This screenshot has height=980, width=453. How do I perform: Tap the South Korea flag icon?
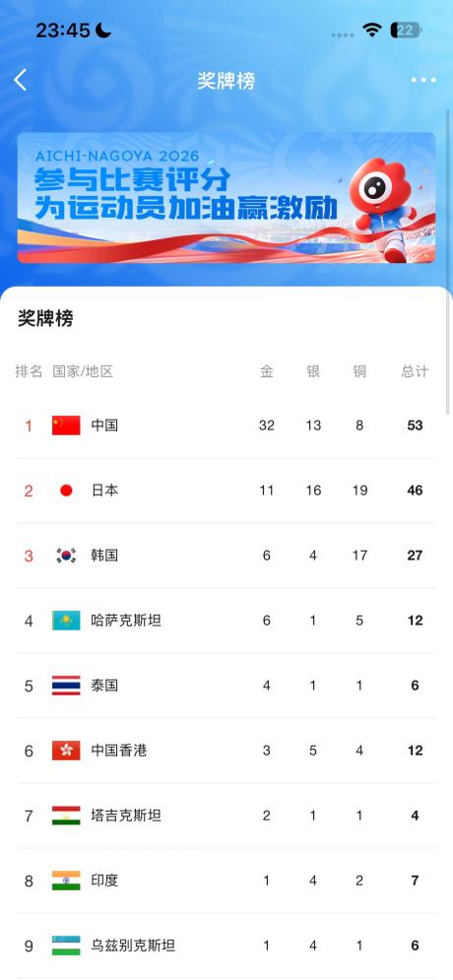pyautogui.click(x=66, y=555)
